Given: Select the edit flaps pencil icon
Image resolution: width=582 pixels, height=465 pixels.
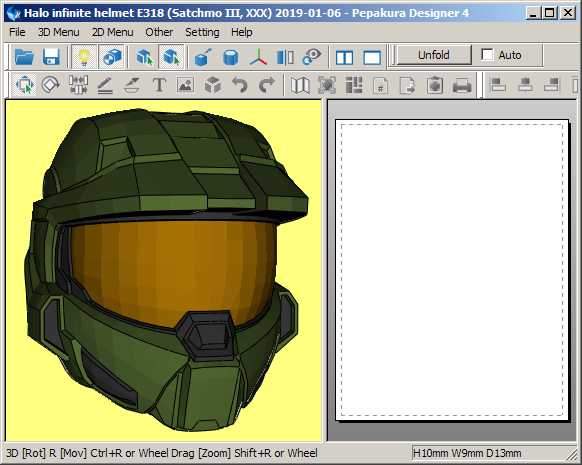Looking at the screenshot, I should pyautogui.click(x=105, y=85).
